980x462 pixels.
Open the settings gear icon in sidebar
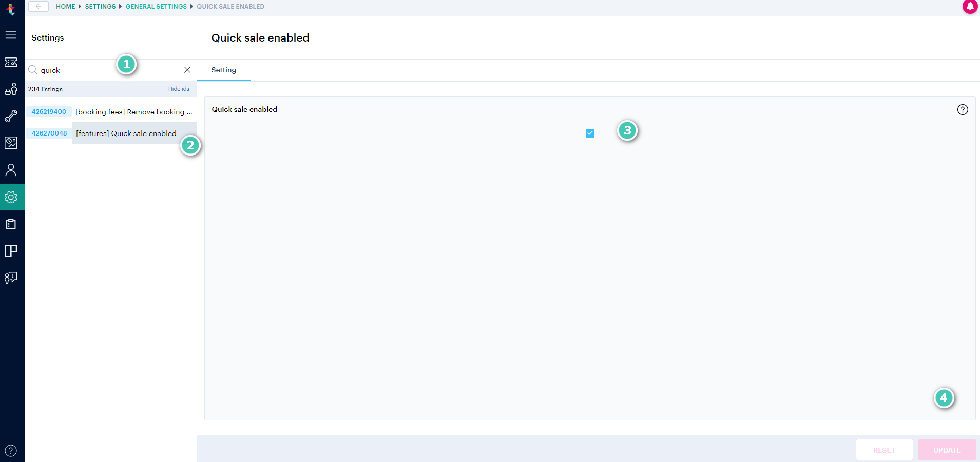11,197
